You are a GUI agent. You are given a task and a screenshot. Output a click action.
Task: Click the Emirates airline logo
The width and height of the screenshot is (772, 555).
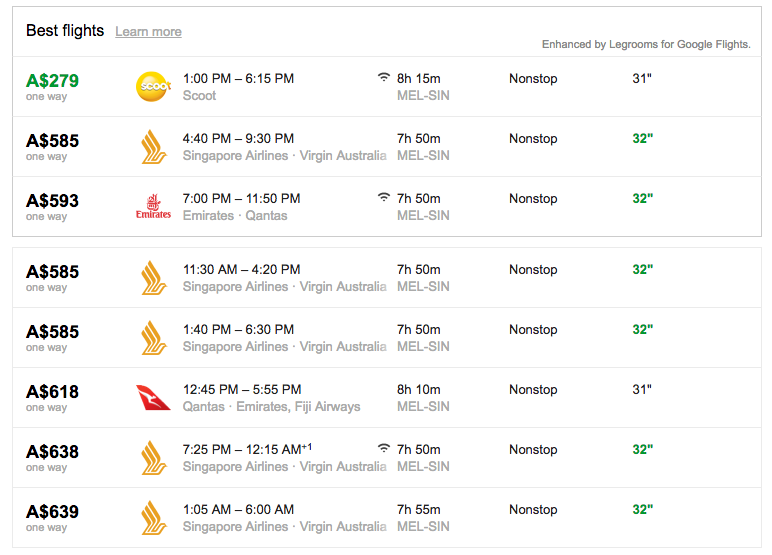(153, 207)
